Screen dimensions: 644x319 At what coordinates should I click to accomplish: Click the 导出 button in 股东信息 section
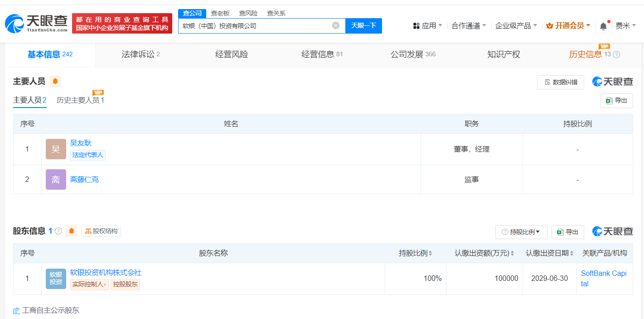coord(567,232)
